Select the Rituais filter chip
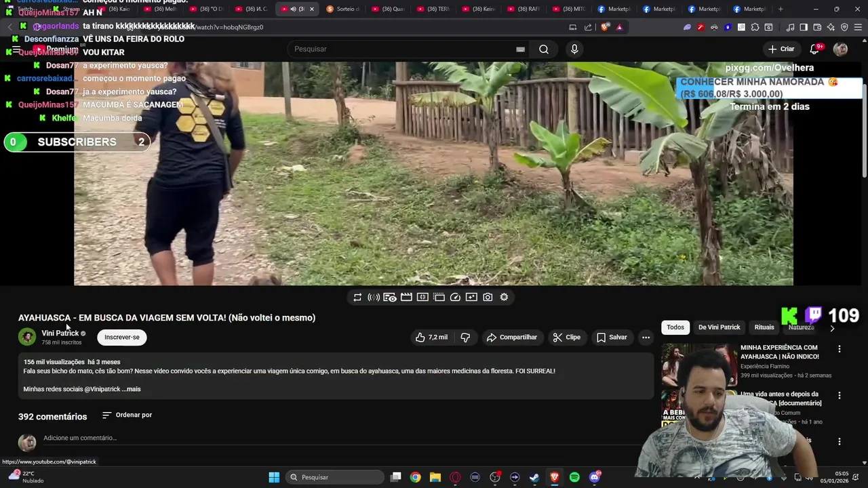The width and height of the screenshot is (868, 488). pos(764,327)
